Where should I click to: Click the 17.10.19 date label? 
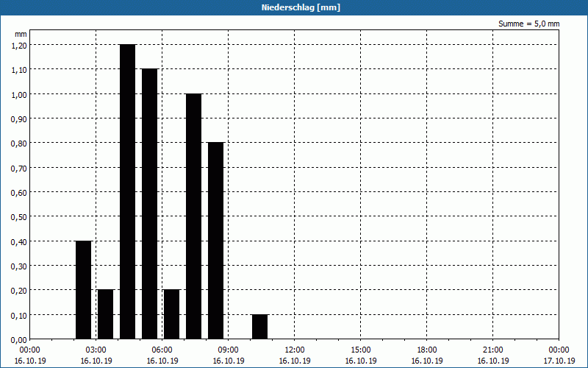(559, 361)
